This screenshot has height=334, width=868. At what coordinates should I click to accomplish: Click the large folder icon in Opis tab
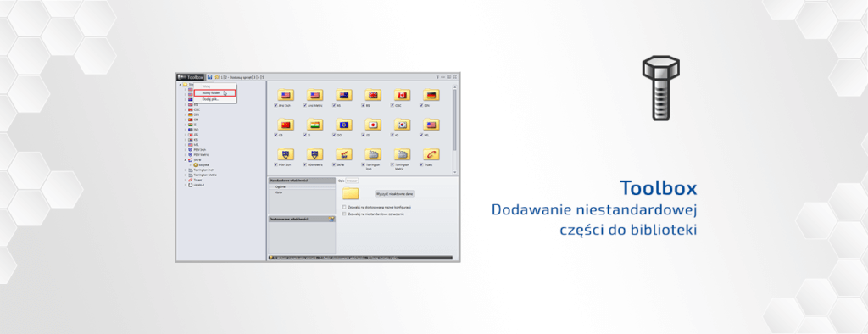(x=350, y=193)
